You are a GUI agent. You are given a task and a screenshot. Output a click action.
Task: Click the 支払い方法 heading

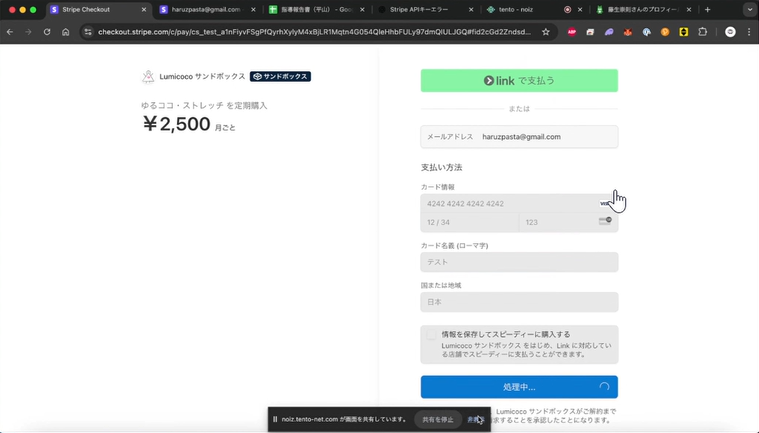click(441, 167)
